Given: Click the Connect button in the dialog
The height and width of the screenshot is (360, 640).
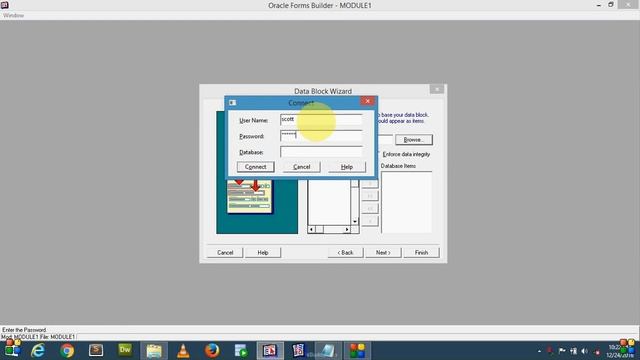Looking at the screenshot, I should coord(256,167).
